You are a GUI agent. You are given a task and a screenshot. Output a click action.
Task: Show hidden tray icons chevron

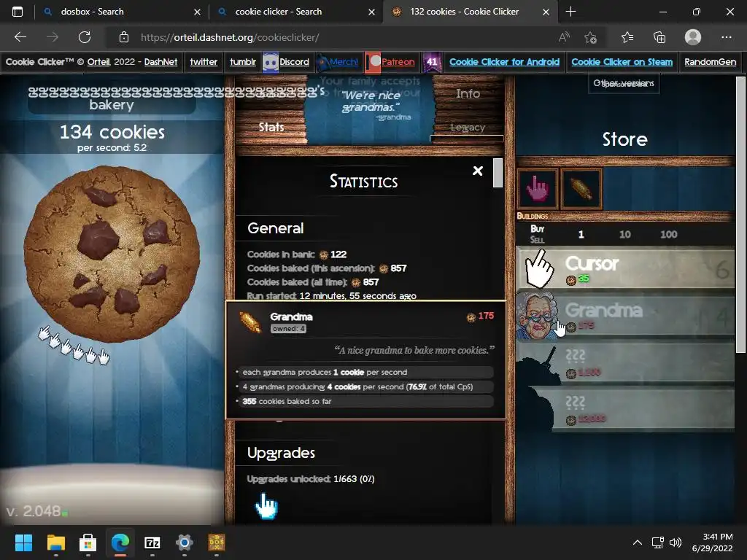[638, 542]
